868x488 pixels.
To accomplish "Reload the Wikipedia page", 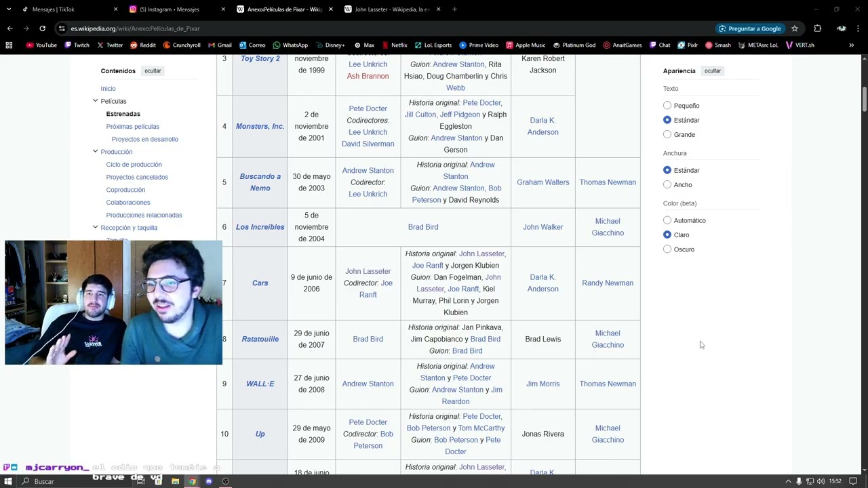I will [42, 28].
